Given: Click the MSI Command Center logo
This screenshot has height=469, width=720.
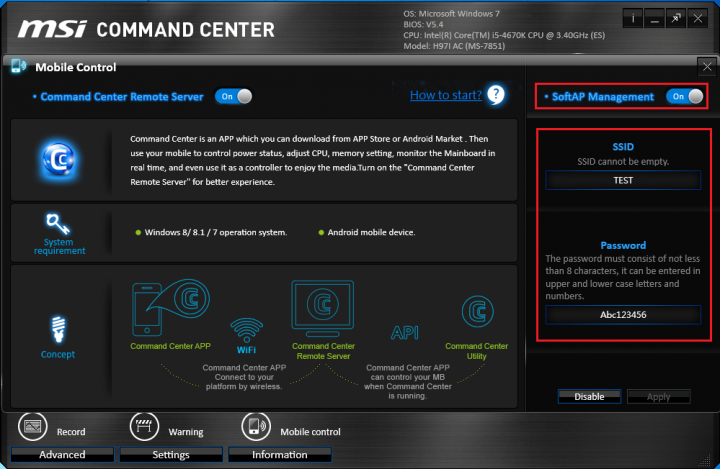Looking at the screenshot, I should 146,29.
